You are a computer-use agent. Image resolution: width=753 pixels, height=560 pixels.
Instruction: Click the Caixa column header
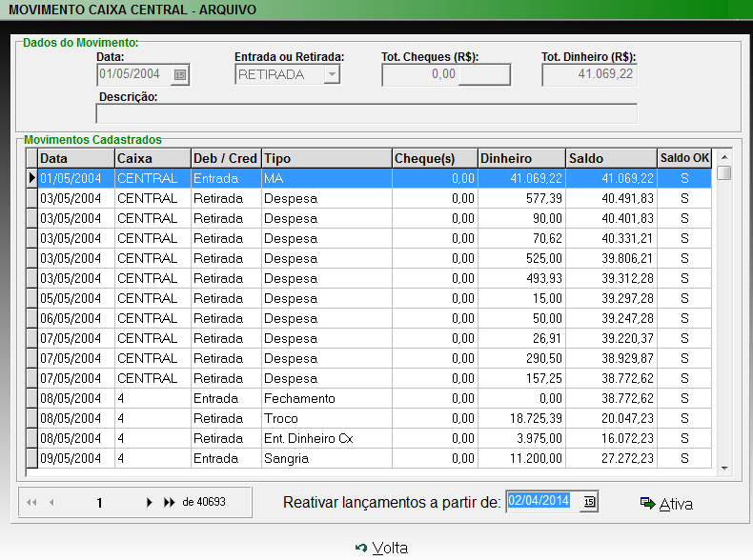(153, 158)
